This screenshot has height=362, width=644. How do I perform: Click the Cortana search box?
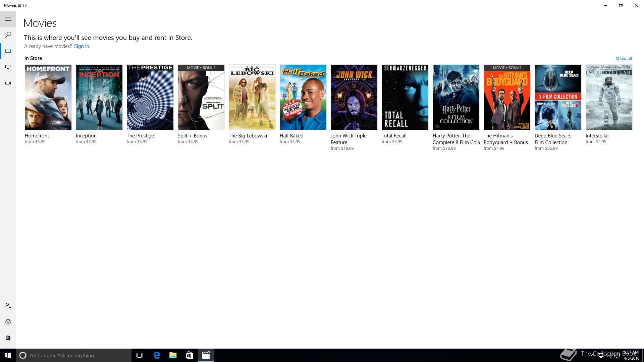coord(74,355)
